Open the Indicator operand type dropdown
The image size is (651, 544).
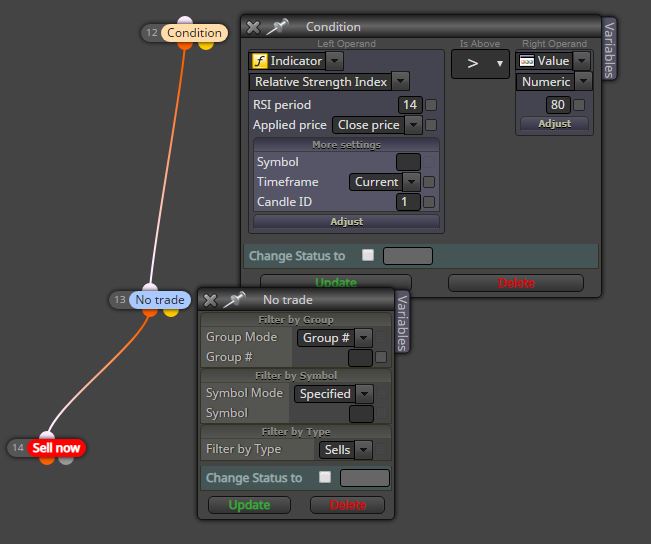coord(335,61)
